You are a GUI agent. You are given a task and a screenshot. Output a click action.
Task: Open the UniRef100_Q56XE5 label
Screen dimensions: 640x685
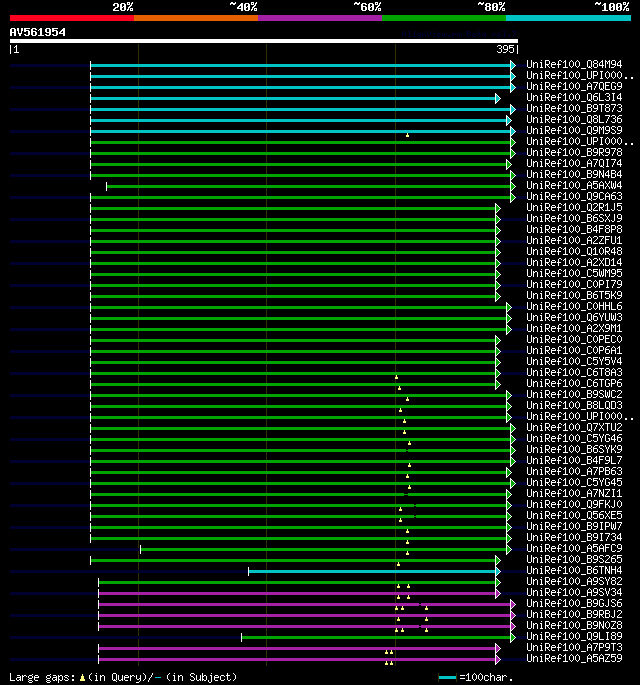point(574,515)
